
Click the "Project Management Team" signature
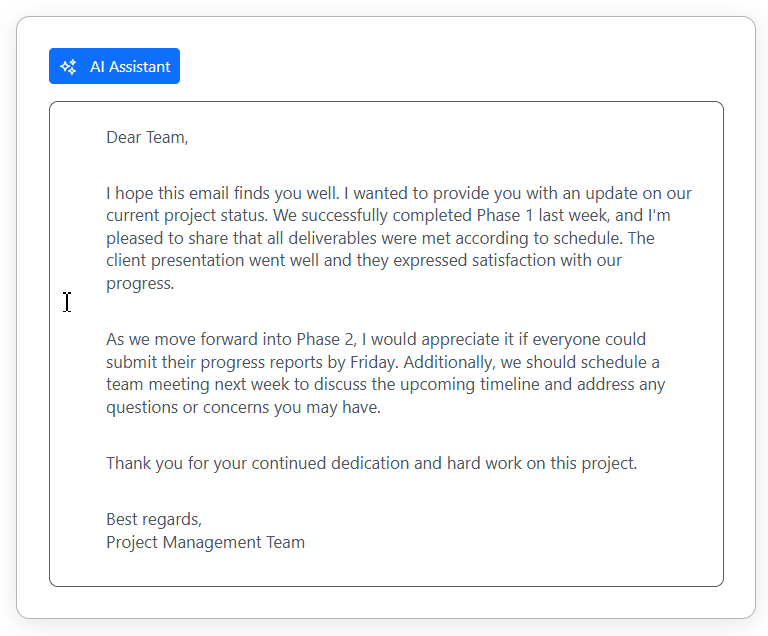[205, 543]
